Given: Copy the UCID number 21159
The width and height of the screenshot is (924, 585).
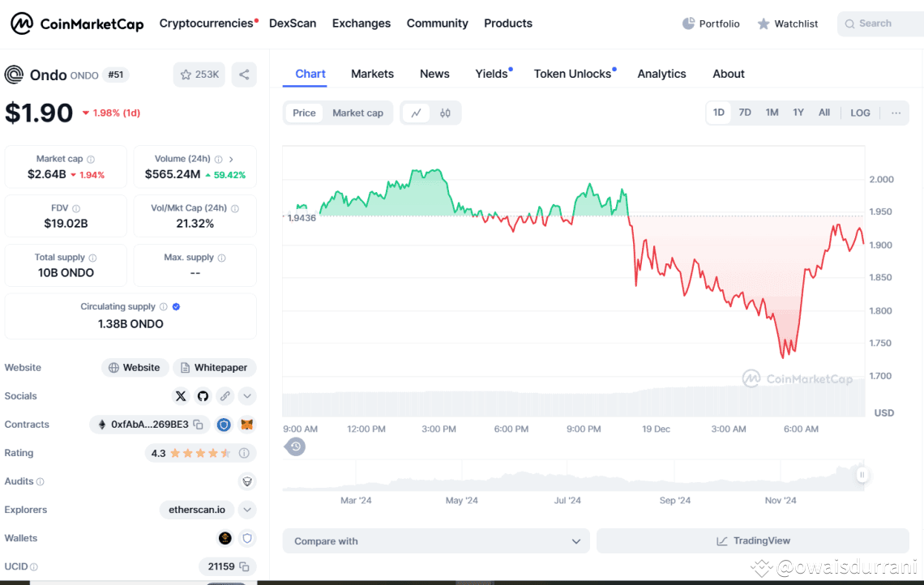Looking at the screenshot, I should [244, 566].
